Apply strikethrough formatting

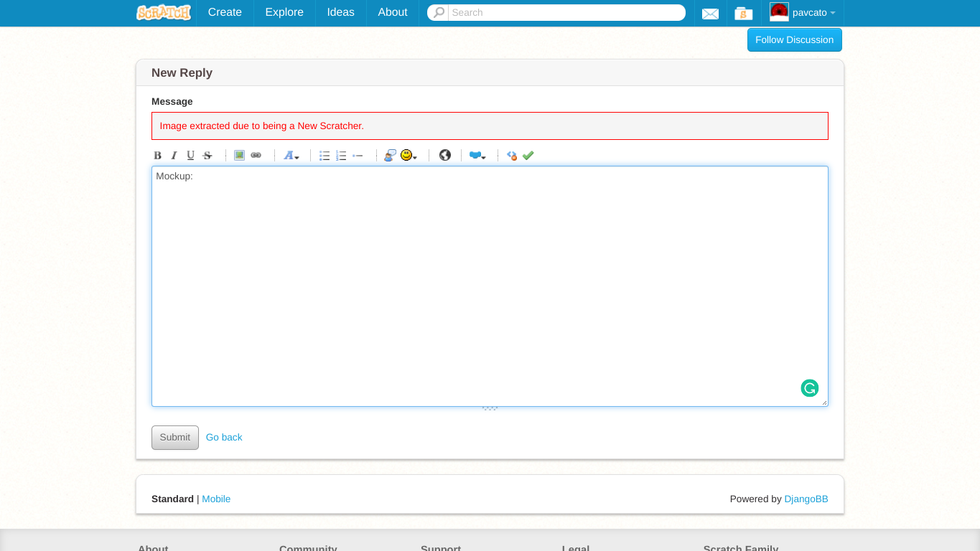207,156
